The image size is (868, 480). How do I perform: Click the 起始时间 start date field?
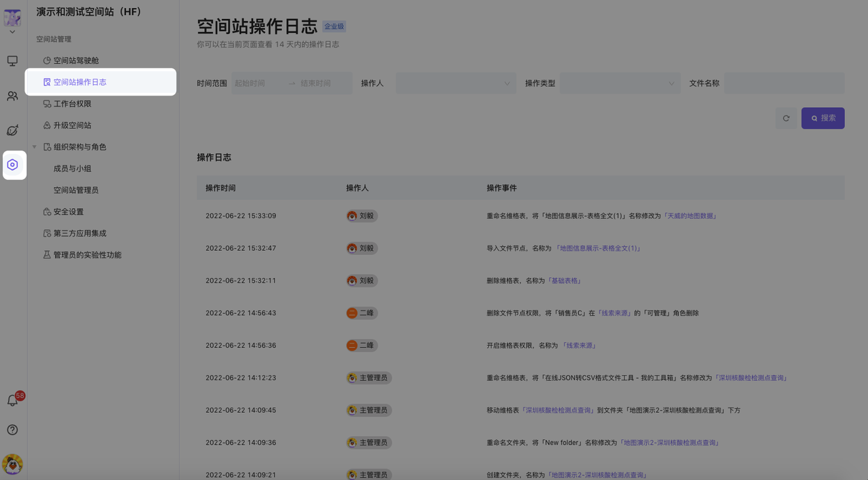pyautogui.click(x=256, y=83)
